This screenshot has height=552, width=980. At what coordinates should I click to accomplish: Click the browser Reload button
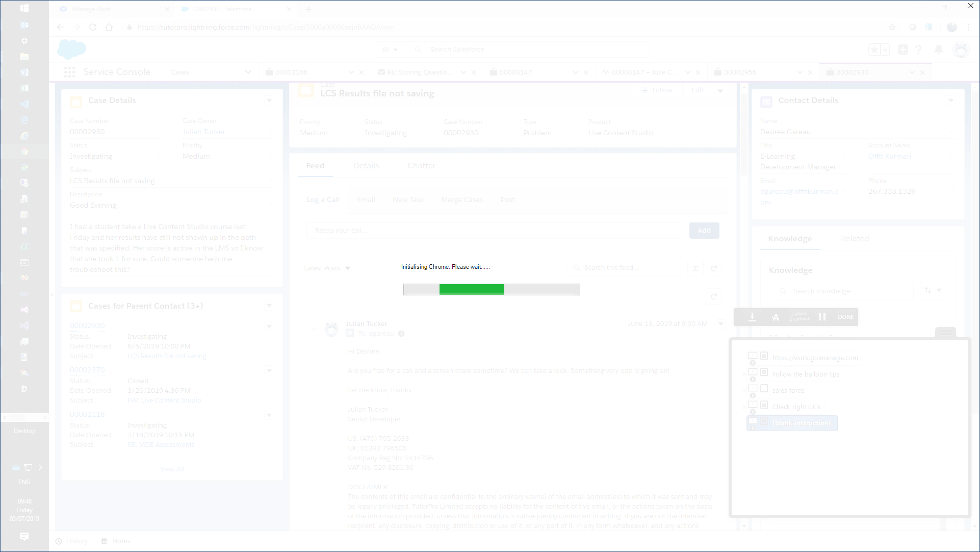[93, 27]
